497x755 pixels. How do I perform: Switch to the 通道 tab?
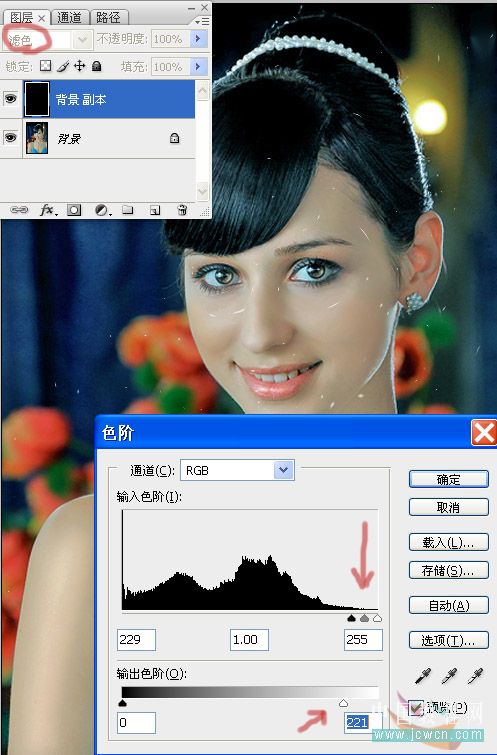coord(70,18)
